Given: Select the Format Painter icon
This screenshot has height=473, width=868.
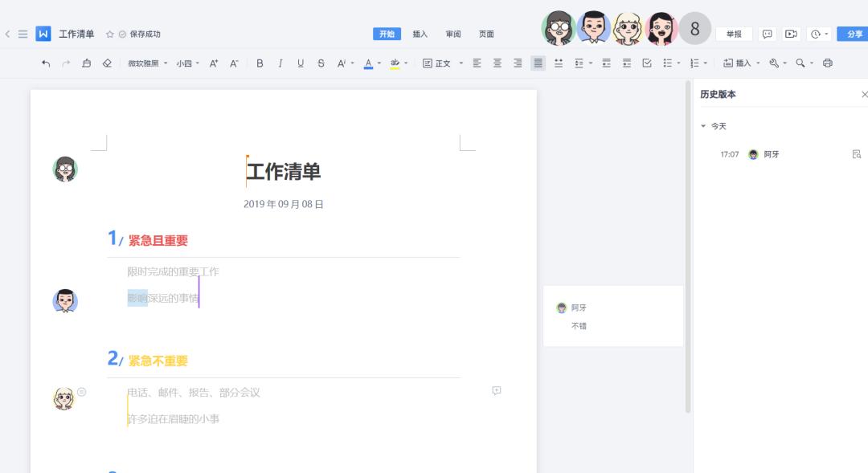Looking at the screenshot, I should [85, 64].
